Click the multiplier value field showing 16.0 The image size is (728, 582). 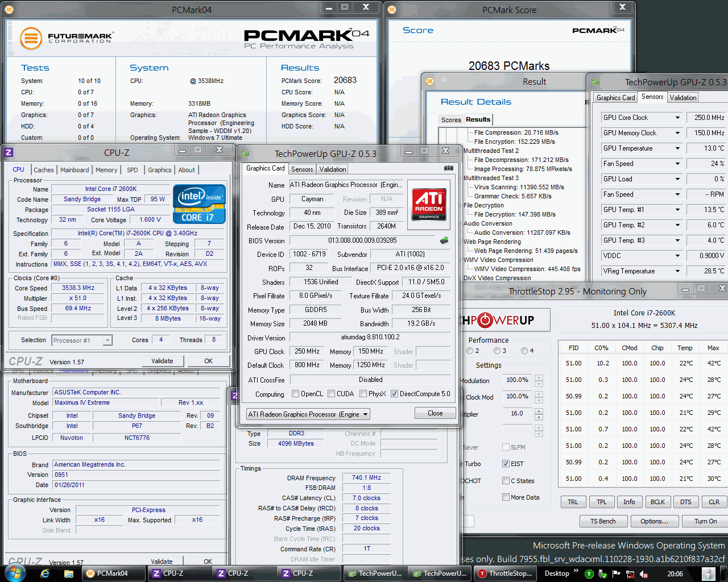(x=517, y=414)
